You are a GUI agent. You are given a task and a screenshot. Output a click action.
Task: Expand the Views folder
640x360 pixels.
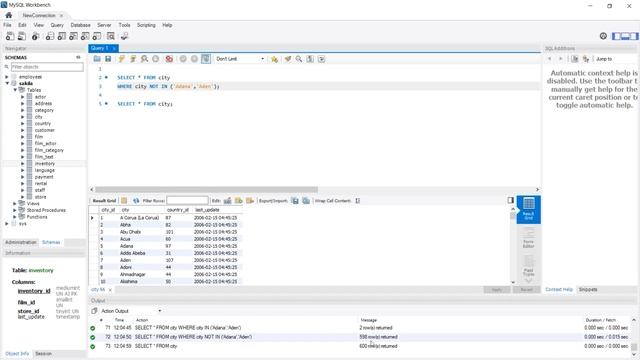pyautogui.click(x=15, y=203)
